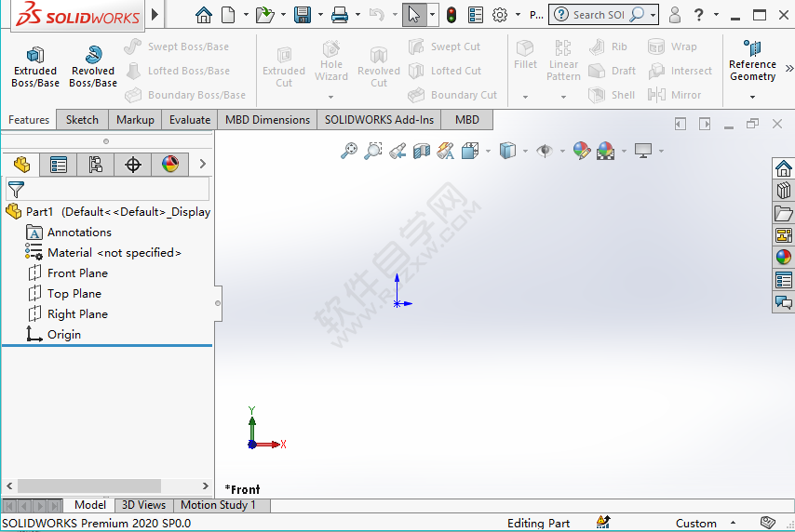The width and height of the screenshot is (795, 532).
Task: Open SOLIDWORKS Forum task pane icon
Action: click(x=783, y=302)
